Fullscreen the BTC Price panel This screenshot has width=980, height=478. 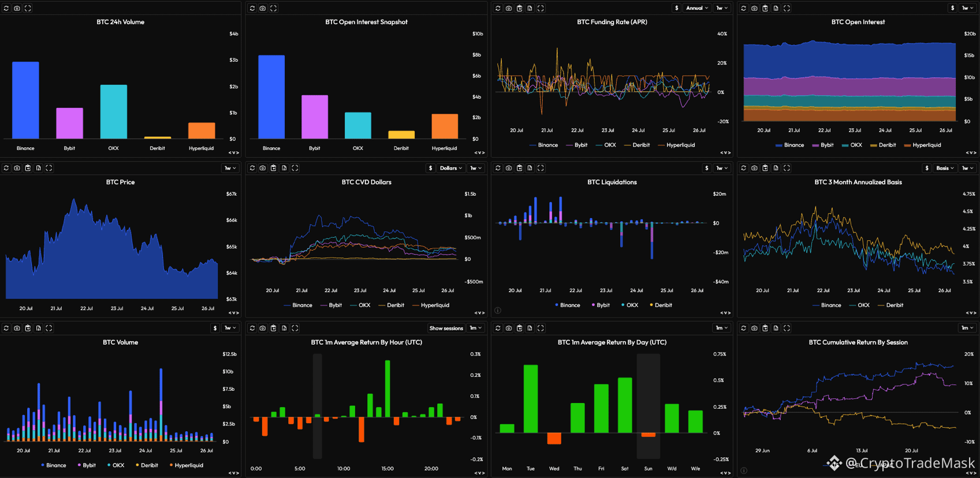point(49,168)
